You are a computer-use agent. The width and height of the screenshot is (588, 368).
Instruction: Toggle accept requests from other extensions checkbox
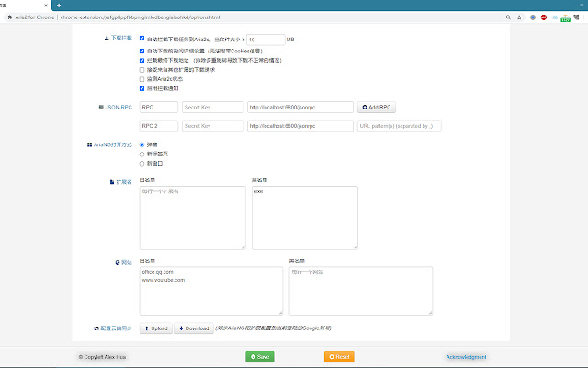tap(141, 70)
